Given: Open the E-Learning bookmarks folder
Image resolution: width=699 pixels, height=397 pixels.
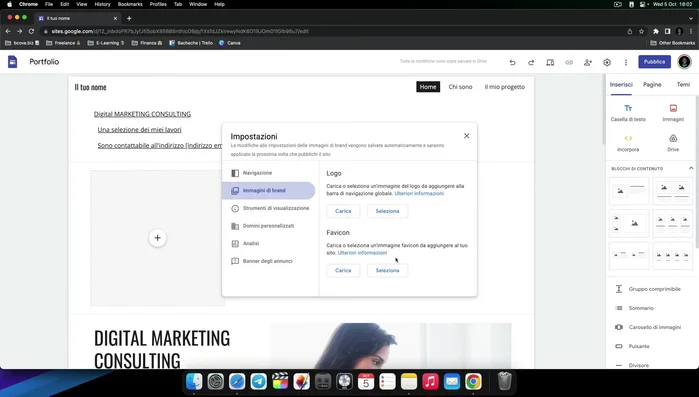Looking at the screenshot, I should pos(106,43).
